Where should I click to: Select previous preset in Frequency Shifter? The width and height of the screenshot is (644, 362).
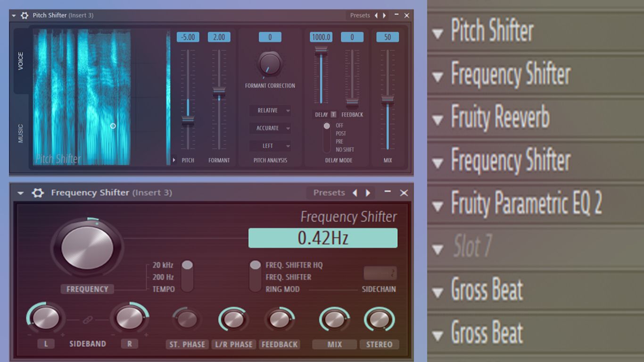click(355, 193)
